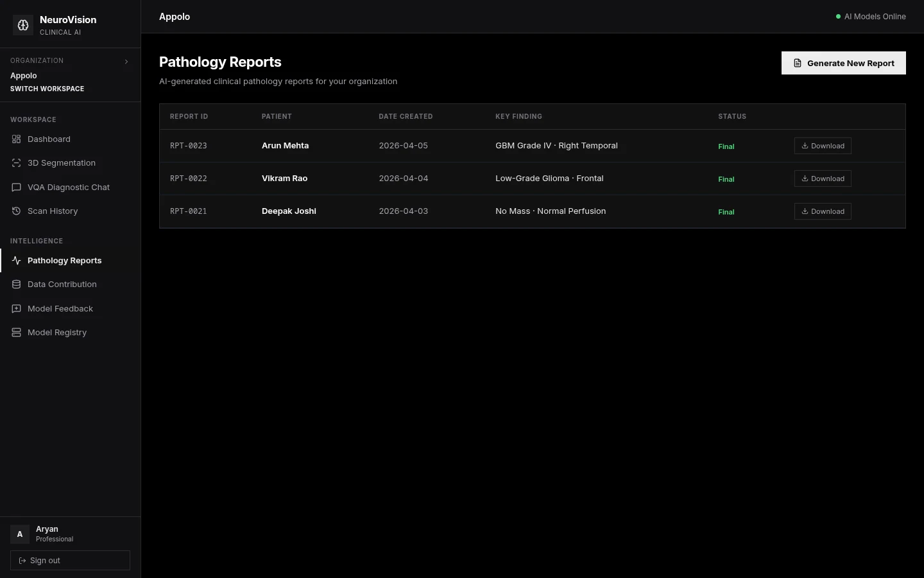
Task: Go to Model Feedback
Action: point(71,309)
